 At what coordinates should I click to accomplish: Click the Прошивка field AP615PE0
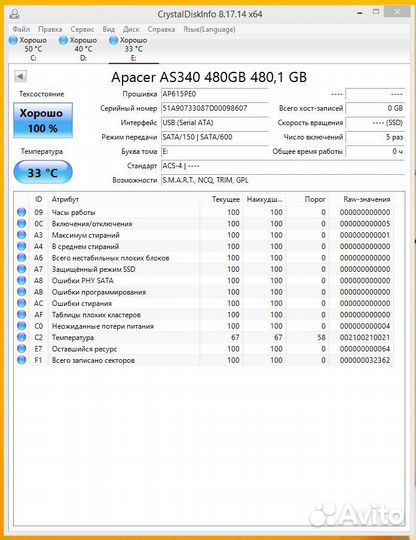[x=215, y=94]
